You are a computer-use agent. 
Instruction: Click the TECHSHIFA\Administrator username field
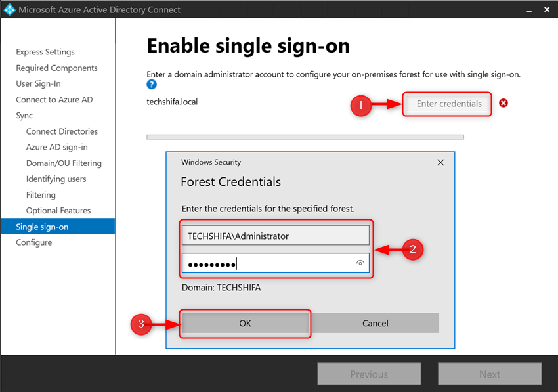point(276,235)
